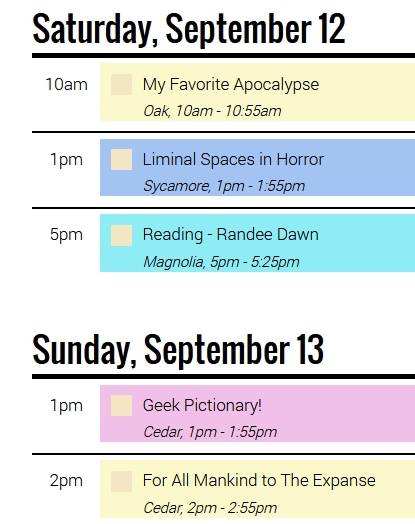
Task: Tick the box beside Liminal Spaces in Horror
Action: coord(121,159)
